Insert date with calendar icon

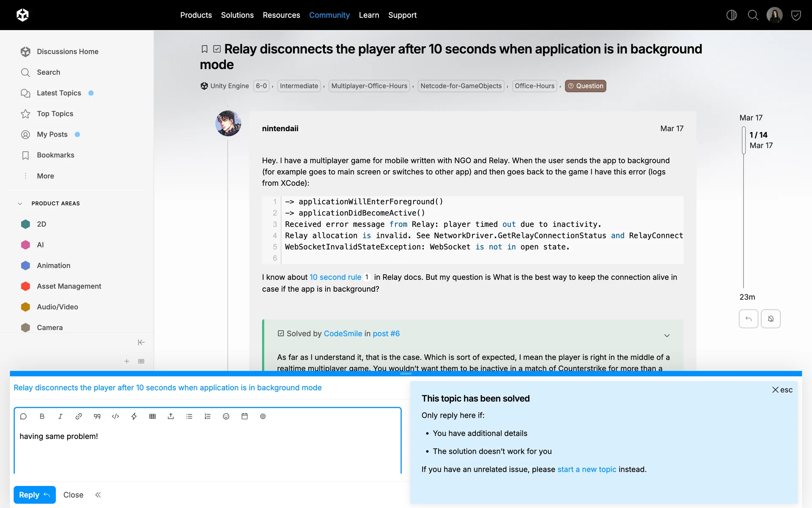(244, 417)
